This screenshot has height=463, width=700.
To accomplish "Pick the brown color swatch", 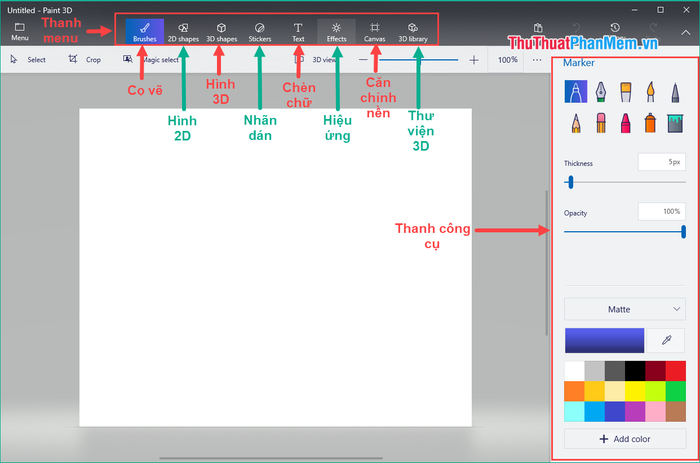I will [676, 412].
